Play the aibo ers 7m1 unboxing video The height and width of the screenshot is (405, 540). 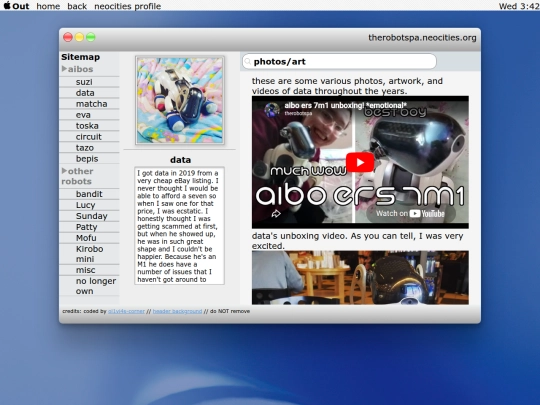point(360,162)
